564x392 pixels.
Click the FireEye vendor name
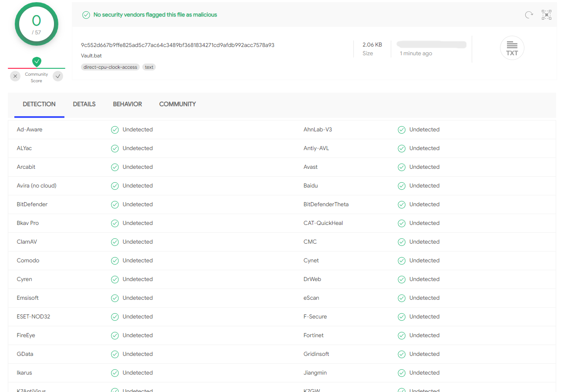26,335
